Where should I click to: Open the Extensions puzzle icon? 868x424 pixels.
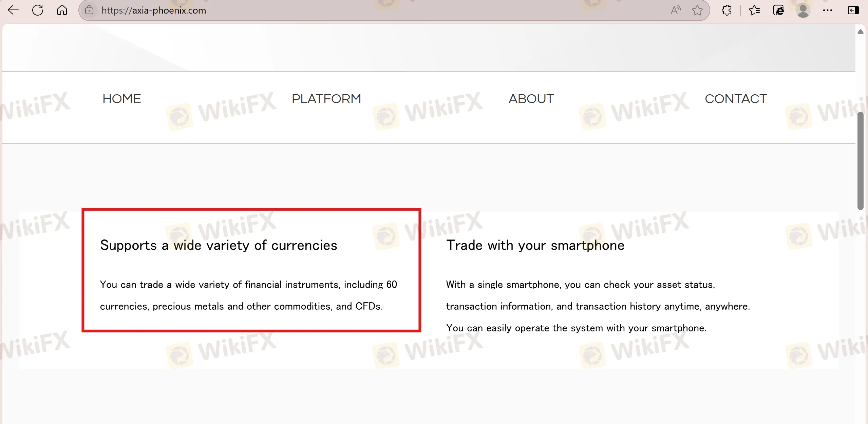[x=727, y=10]
